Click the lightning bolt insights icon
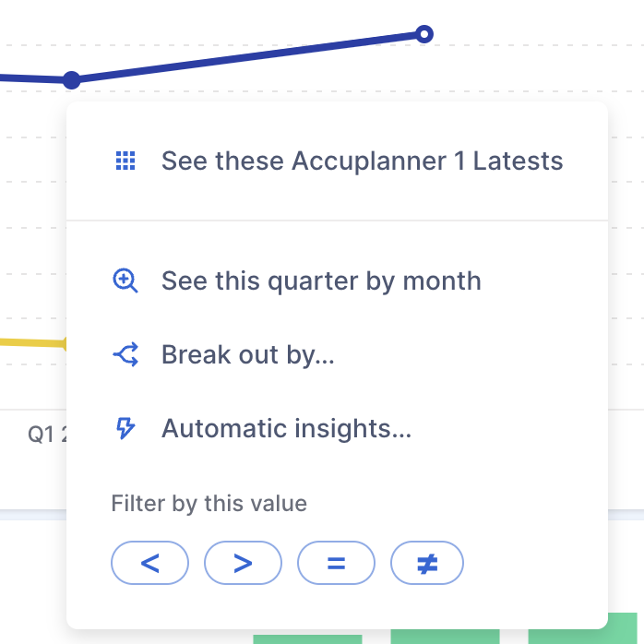The height and width of the screenshot is (644, 644). (125, 428)
